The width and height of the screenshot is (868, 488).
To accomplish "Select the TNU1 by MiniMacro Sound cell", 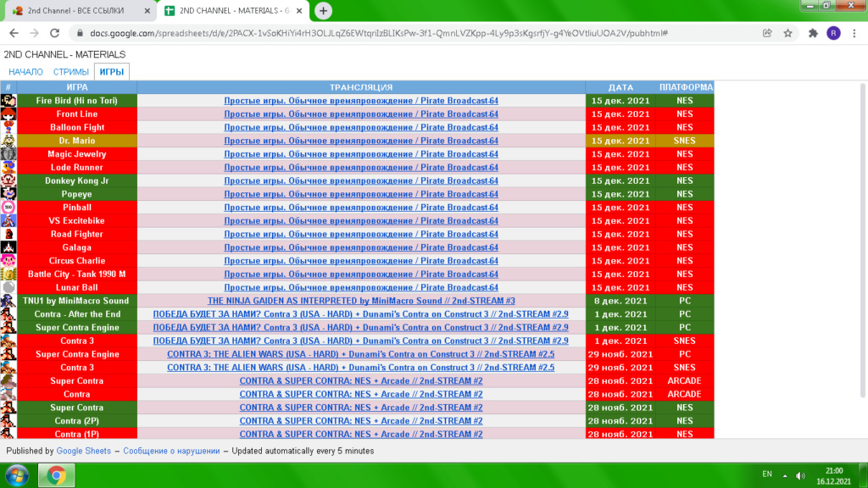I will click(77, 301).
